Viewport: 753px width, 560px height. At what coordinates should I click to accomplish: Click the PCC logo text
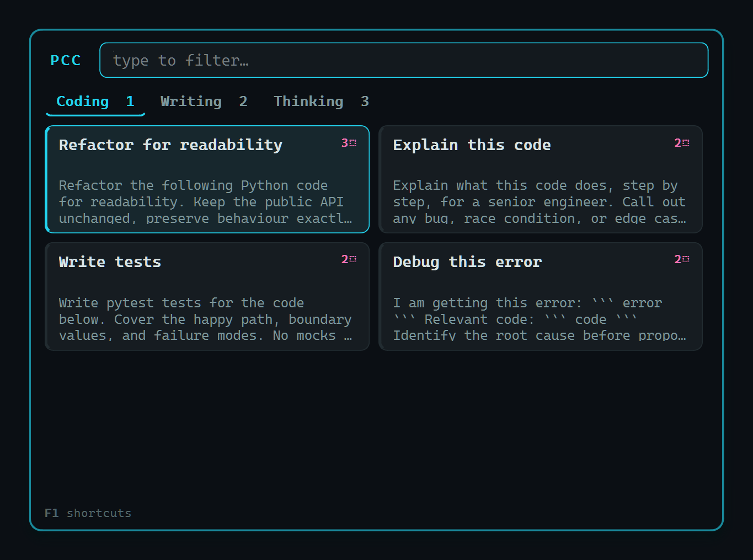coord(66,60)
